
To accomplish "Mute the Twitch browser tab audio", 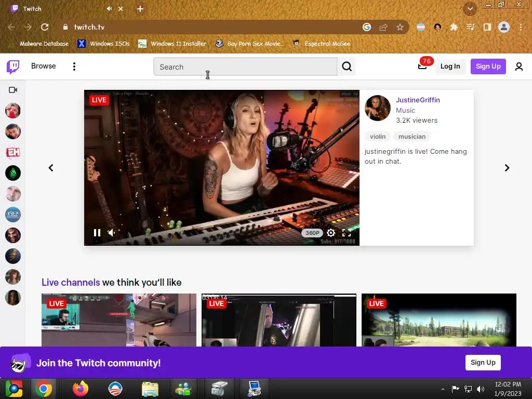I will coord(109,9).
